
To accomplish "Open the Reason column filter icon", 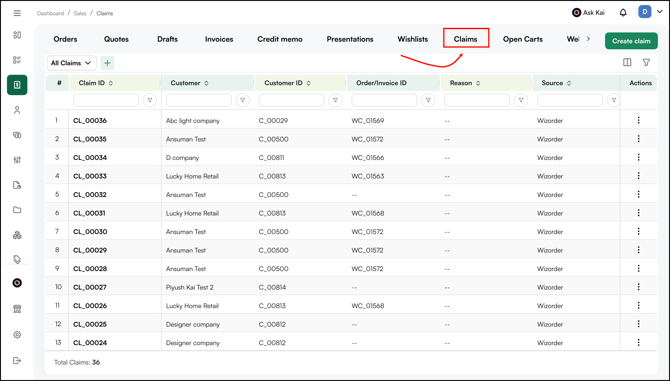I will click(x=521, y=100).
